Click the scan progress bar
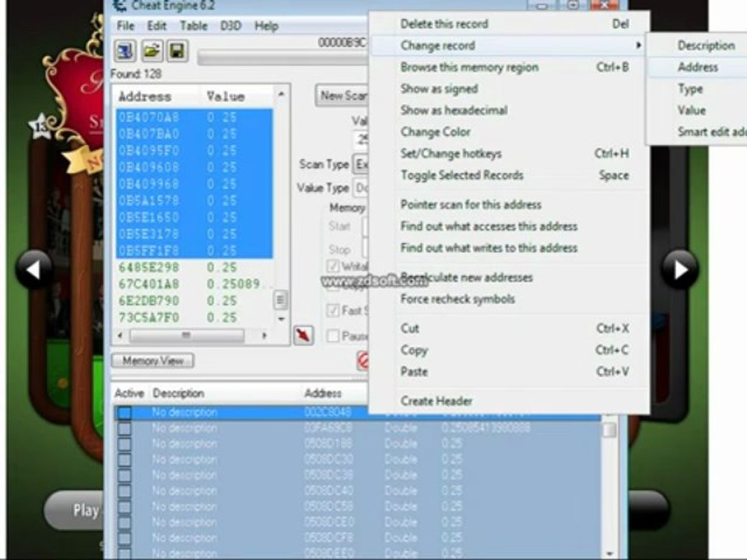The image size is (747, 560). (283, 57)
